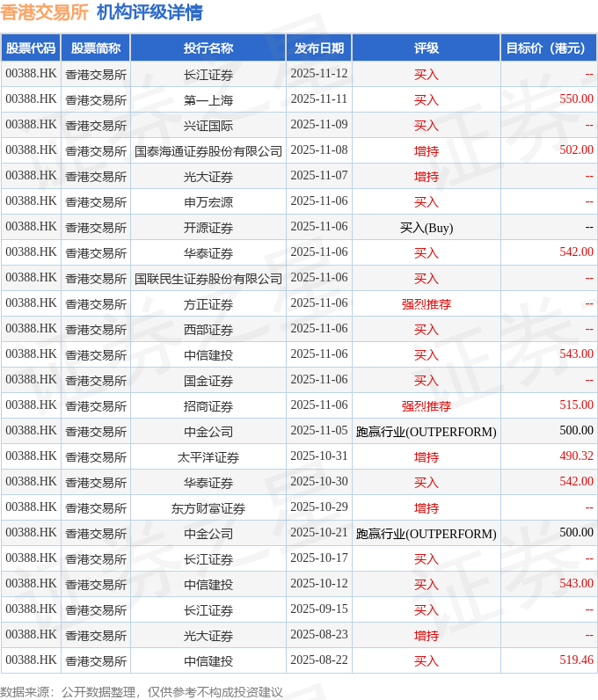598x700 pixels.
Task: Click the 2025-08-22 date cell
Action: click(319, 660)
